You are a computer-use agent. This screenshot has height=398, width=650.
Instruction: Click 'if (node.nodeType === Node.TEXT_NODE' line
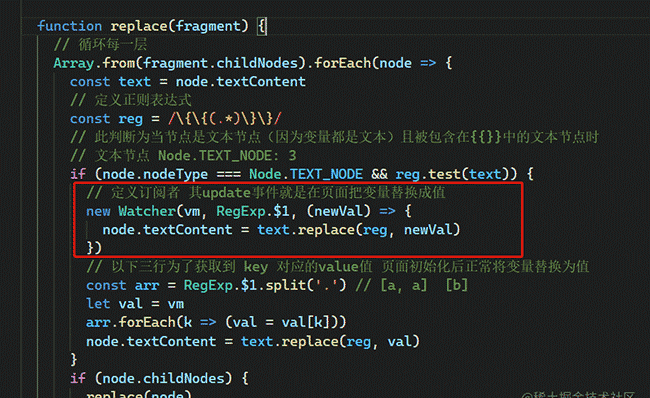302,174
